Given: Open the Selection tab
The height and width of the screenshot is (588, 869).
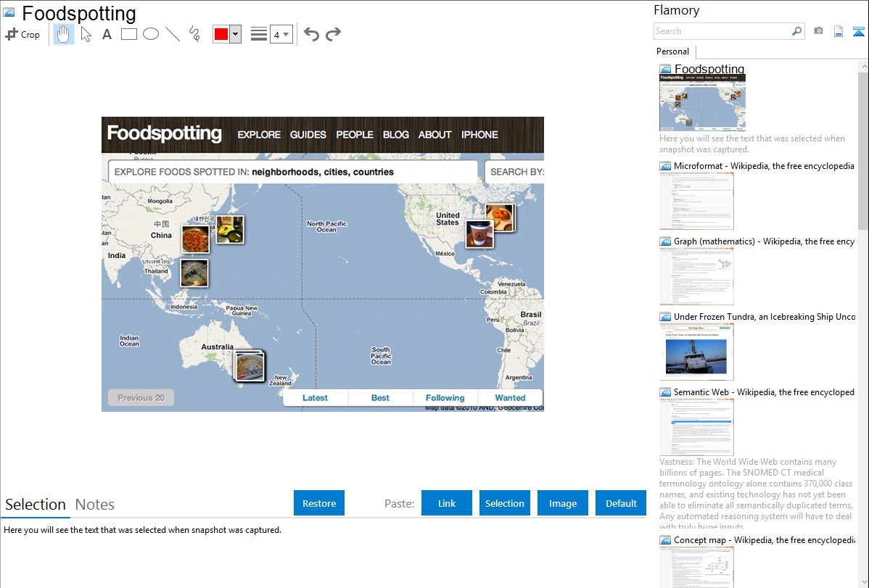Looking at the screenshot, I should pos(36,505).
